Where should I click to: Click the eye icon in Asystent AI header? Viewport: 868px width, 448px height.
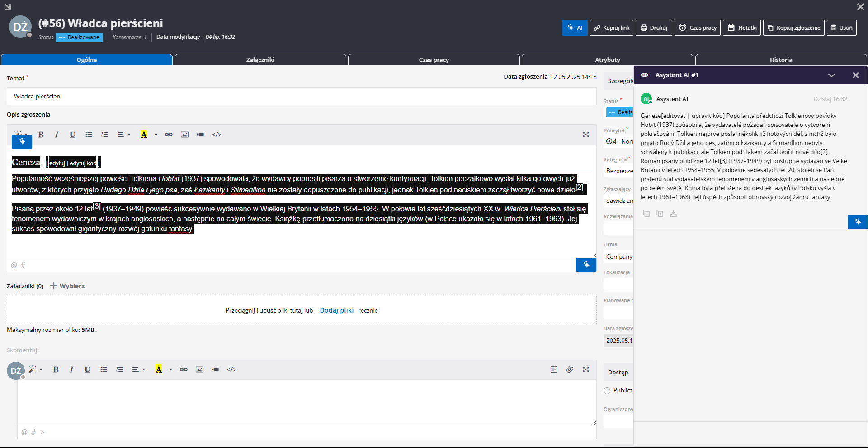(x=645, y=75)
